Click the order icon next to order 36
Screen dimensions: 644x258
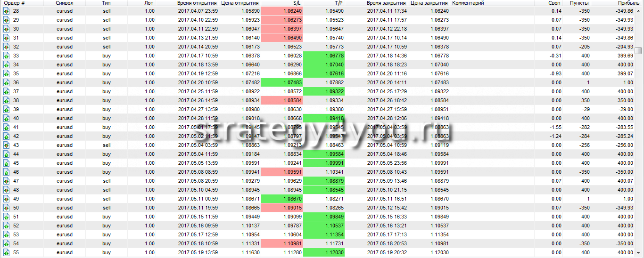click(6, 83)
